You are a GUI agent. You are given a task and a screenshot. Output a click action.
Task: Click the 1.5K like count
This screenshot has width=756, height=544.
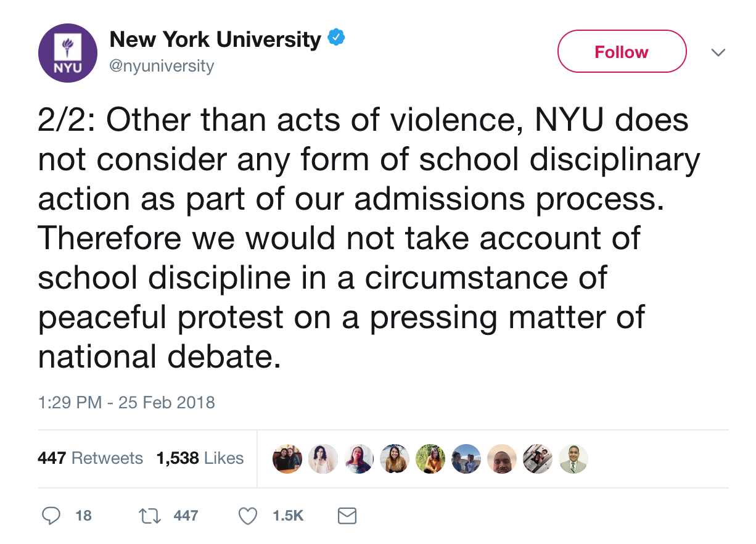(x=288, y=516)
